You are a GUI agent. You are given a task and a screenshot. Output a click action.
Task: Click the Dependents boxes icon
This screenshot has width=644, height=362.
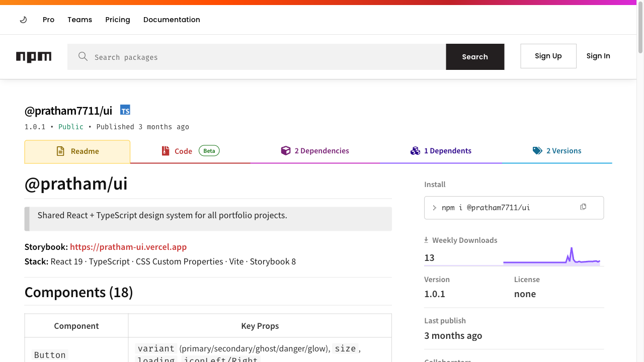point(415,151)
